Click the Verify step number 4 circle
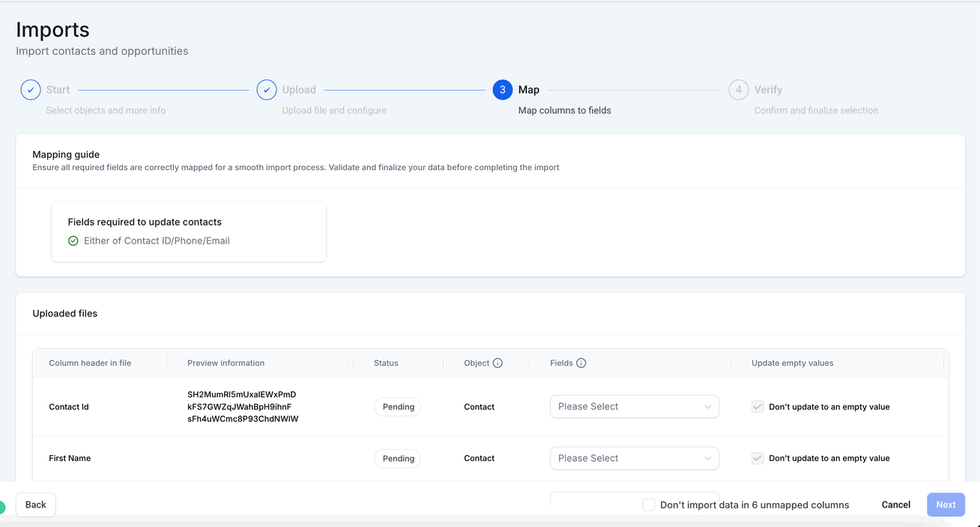The width and height of the screenshot is (980, 527). pos(739,90)
